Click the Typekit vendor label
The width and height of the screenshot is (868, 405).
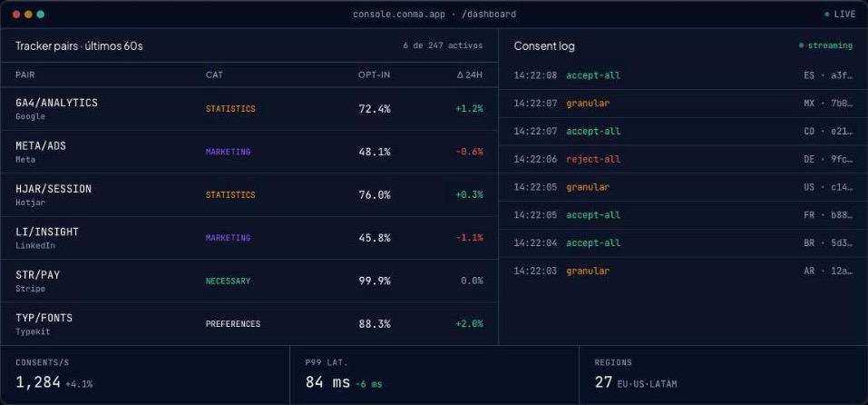(34, 331)
